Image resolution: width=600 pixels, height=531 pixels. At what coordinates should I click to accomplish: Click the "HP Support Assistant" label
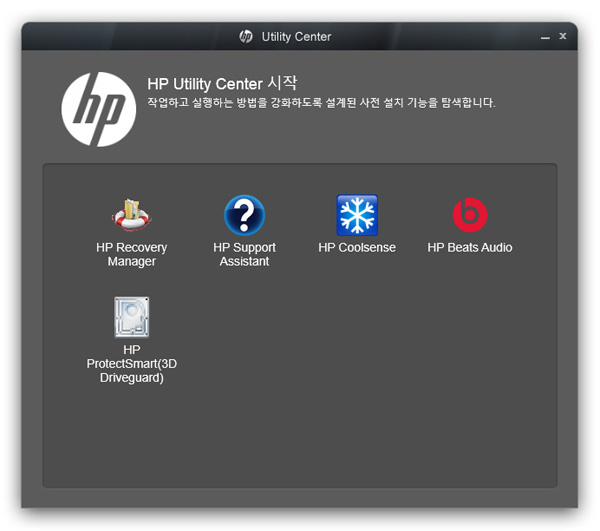(x=244, y=254)
